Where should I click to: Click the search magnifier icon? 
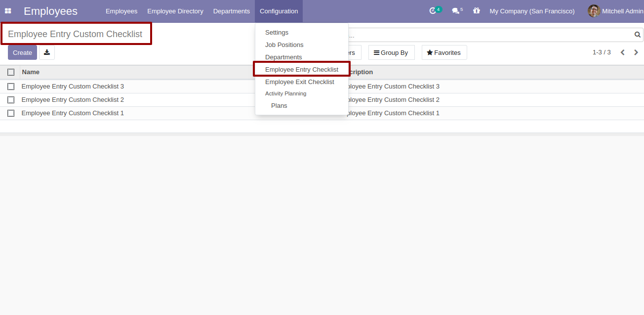point(637,35)
